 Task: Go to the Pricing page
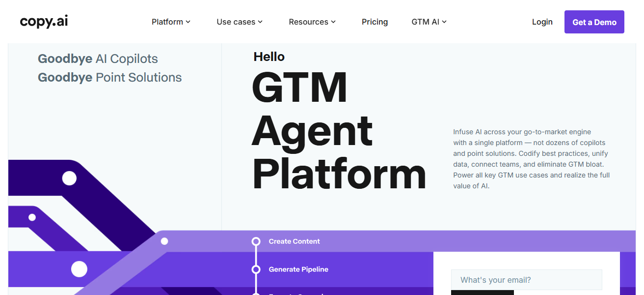[x=375, y=22]
